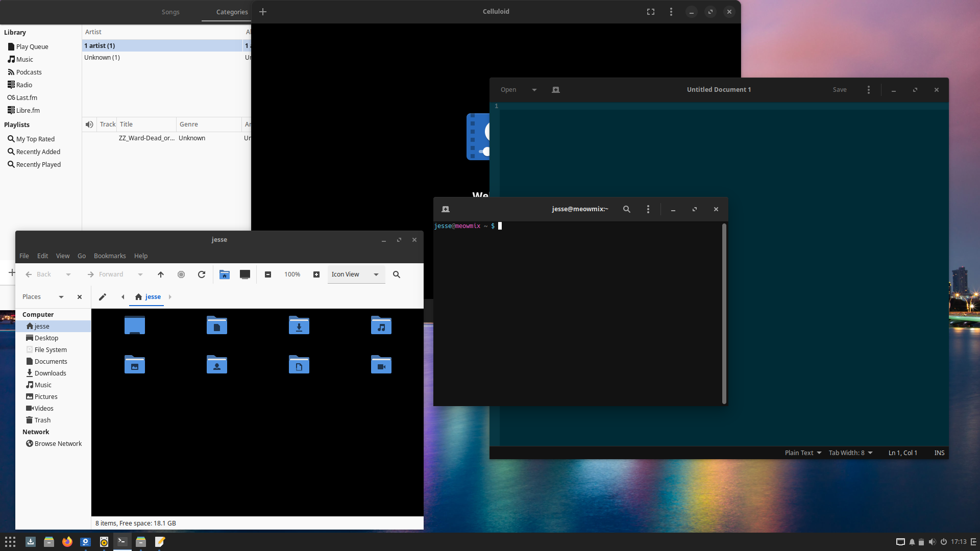Stop loading in file manager toolbar
Screen dimensions: 980x551
click(181, 274)
